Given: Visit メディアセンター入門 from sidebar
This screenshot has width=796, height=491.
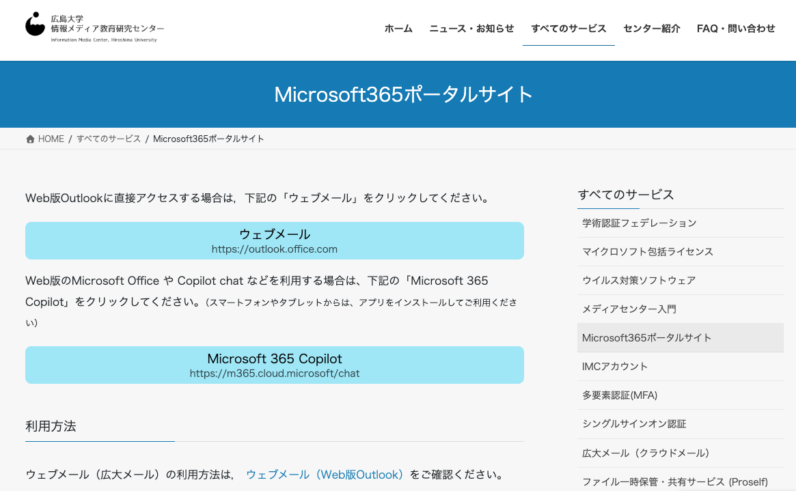Looking at the screenshot, I should click(x=629, y=309).
